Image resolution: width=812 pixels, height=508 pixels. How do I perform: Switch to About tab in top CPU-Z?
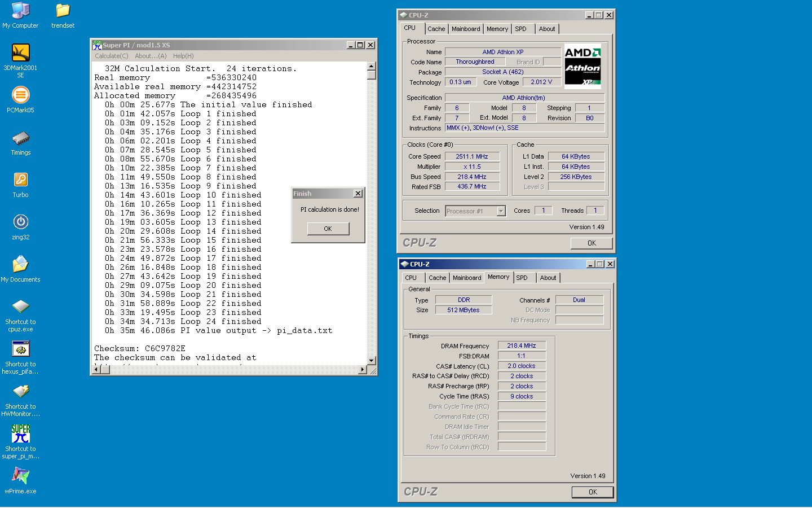point(547,29)
